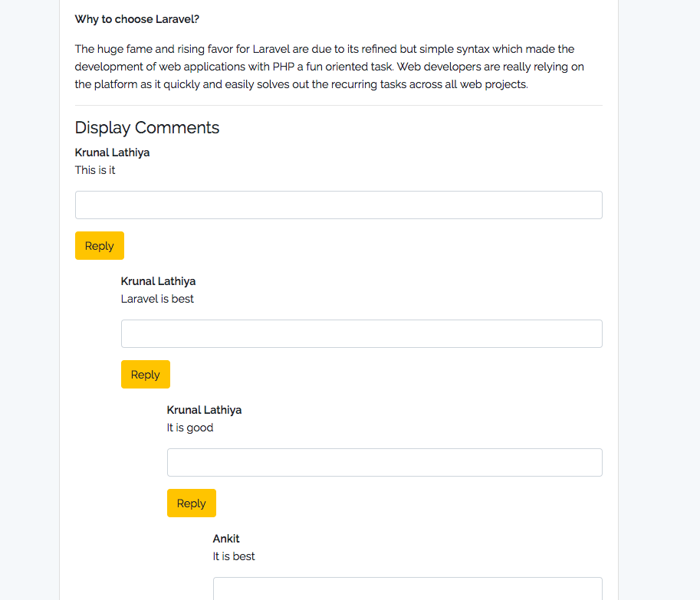Screen dimensions: 700x600
Task: Click reply text box under "Laravel is best"
Action: [x=361, y=334]
